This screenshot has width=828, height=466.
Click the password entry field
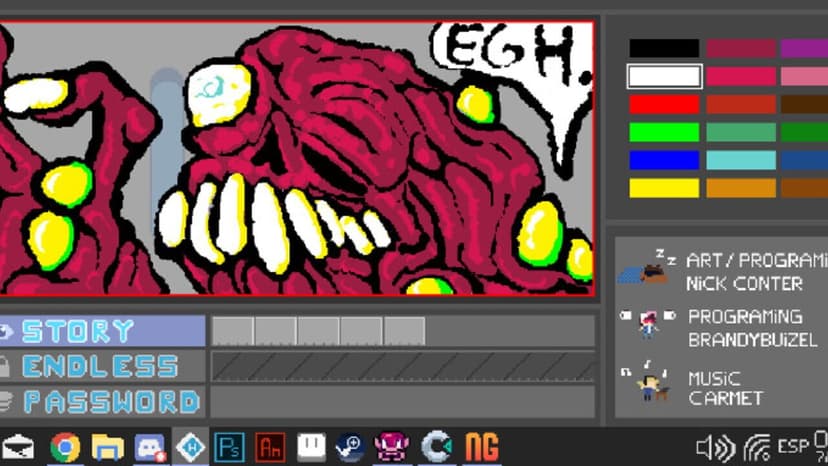pos(403,402)
